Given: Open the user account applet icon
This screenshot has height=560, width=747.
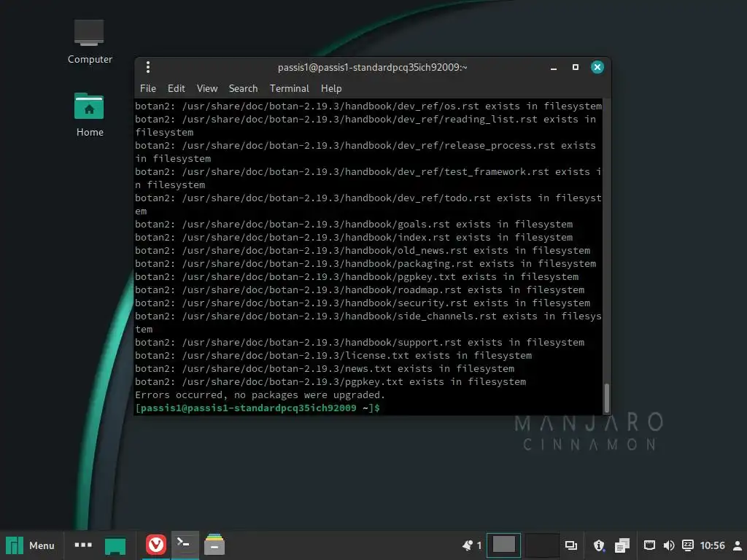Looking at the screenshot, I should click(x=737, y=545).
